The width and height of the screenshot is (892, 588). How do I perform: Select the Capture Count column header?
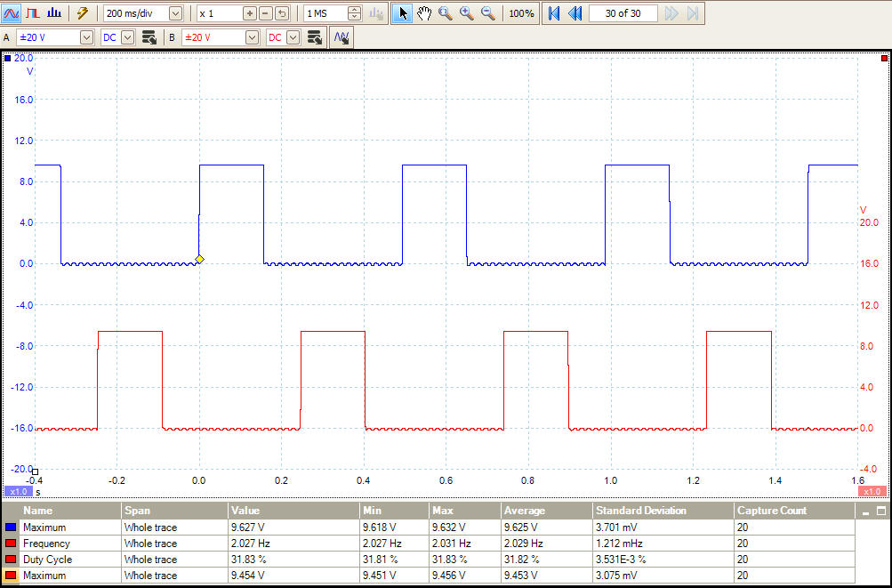pos(794,511)
